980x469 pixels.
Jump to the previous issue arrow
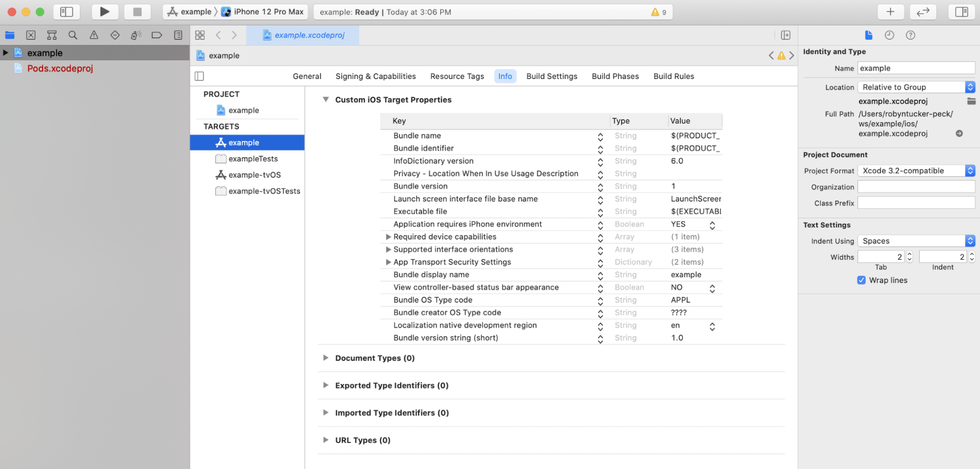[x=771, y=56]
